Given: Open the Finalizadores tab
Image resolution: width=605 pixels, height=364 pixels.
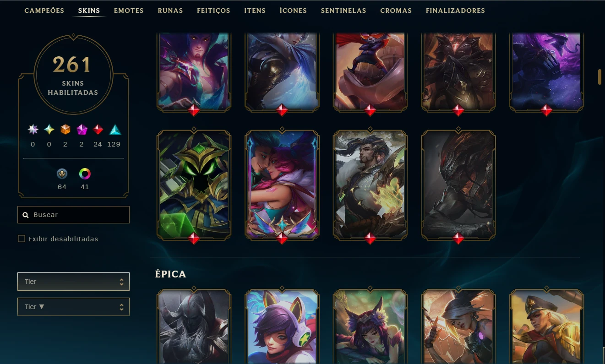Looking at the screenshot, I should click(455, 11).
